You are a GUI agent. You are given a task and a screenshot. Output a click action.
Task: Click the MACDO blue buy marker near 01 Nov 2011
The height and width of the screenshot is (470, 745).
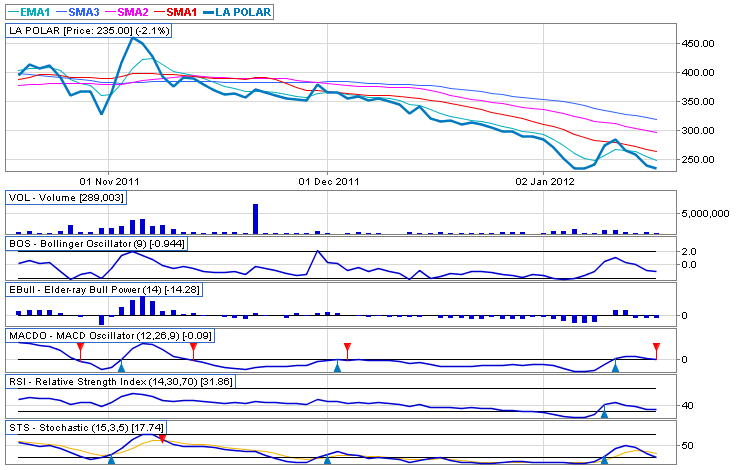(x=121, y=366)
